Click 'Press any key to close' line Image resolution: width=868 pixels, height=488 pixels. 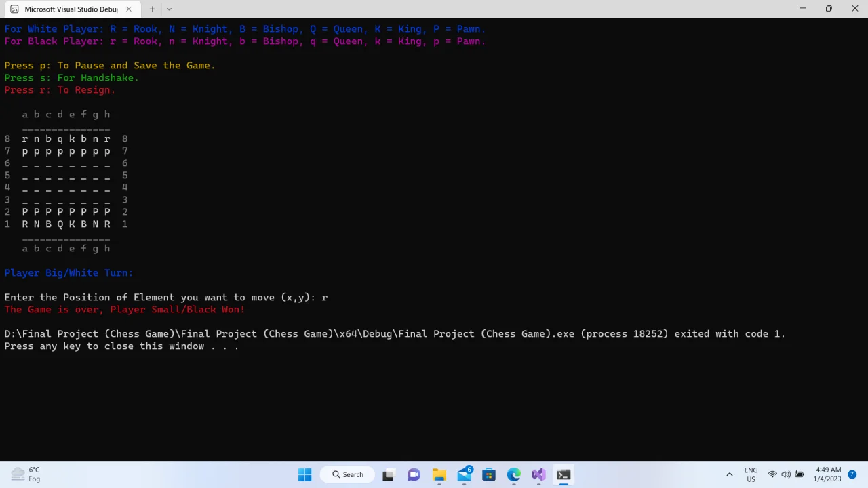(x=121, y=346)
